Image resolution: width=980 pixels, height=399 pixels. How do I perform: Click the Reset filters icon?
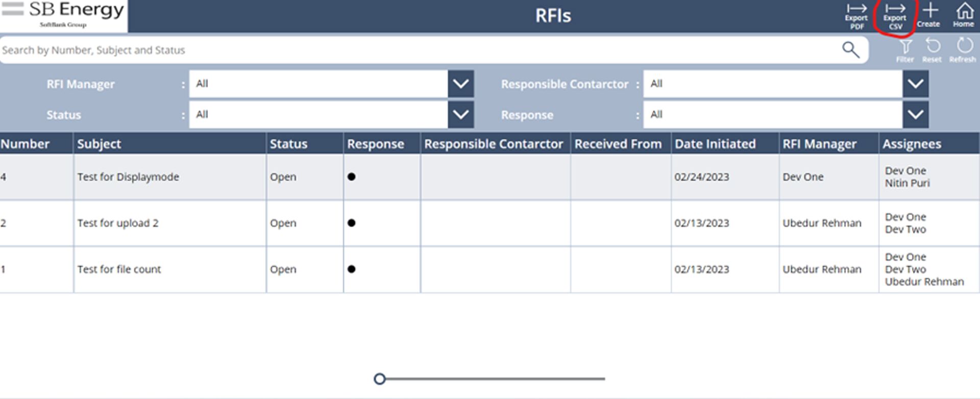click(933, 50)
